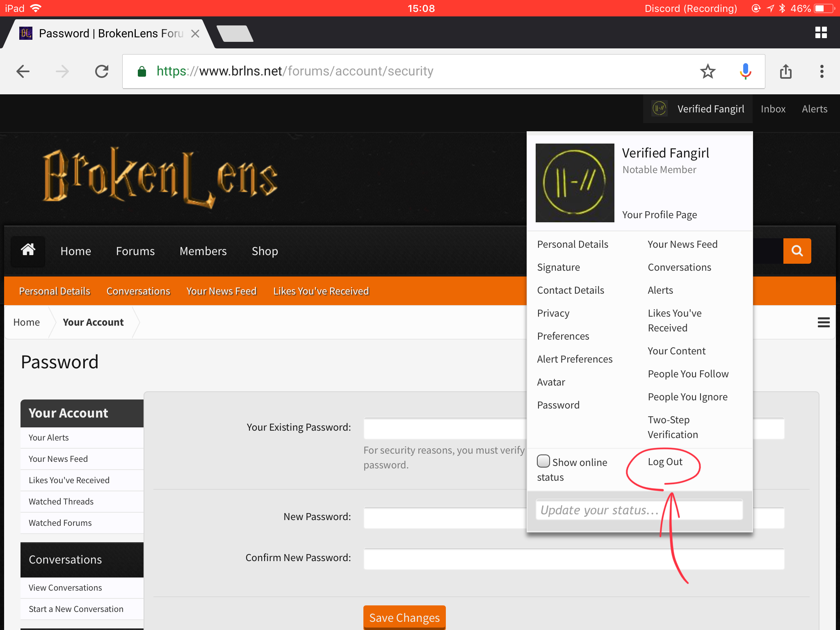Click the Confirm New Password field
Screen dimensions: 840x630
tap(574, 559)
